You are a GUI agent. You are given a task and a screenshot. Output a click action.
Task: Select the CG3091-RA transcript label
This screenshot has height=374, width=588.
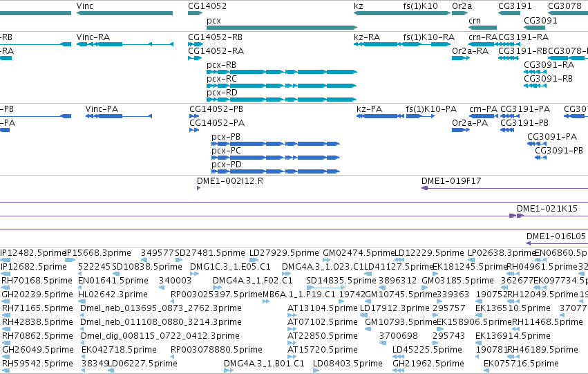[x=549, y=64]
